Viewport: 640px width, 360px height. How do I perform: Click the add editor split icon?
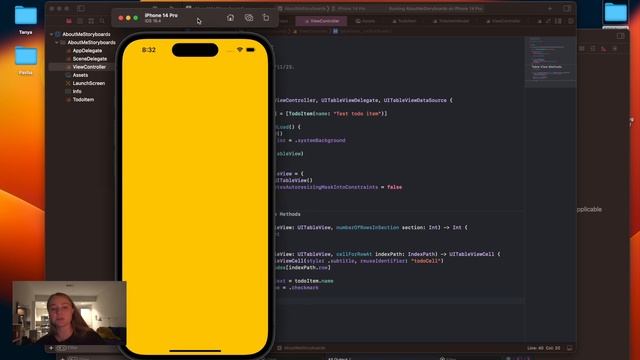570,21
